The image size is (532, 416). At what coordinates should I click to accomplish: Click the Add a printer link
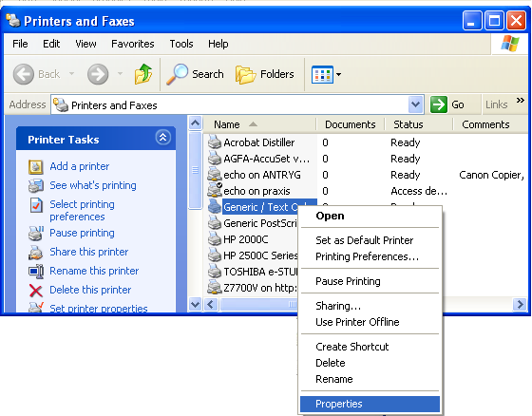click(x=80, y=166)
